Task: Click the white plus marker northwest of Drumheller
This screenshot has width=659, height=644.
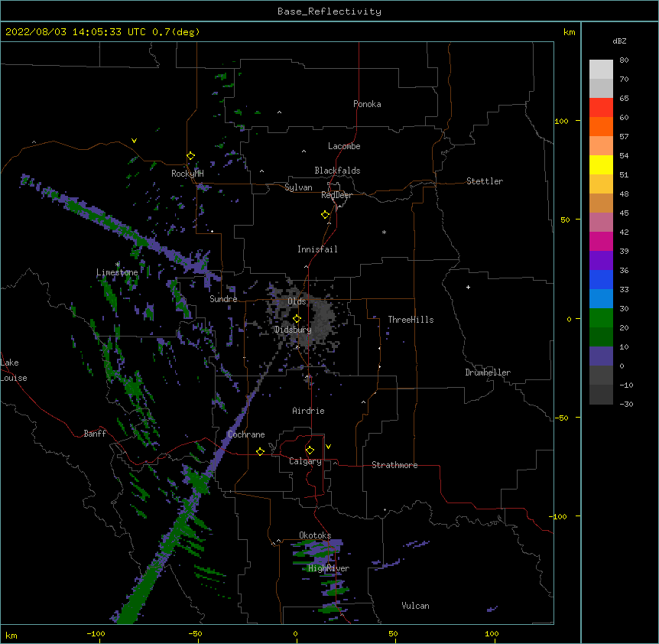Action: tap(468, 287)
